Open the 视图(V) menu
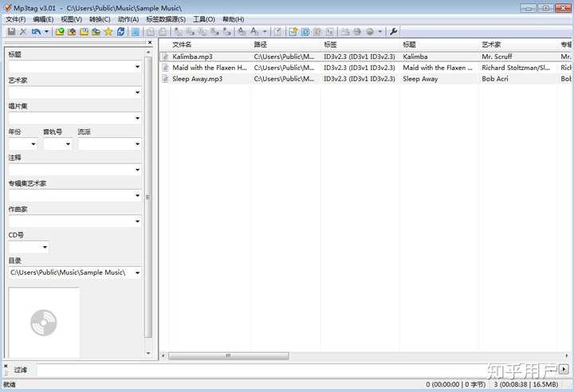574x392 pixels. (x=71, y=19)
